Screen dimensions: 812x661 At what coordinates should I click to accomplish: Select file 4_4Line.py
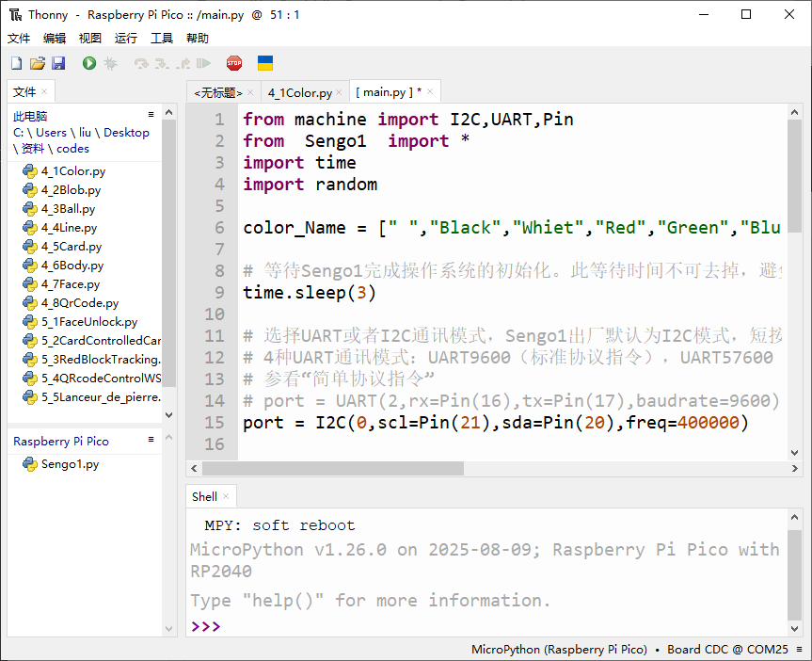[70, 228]
